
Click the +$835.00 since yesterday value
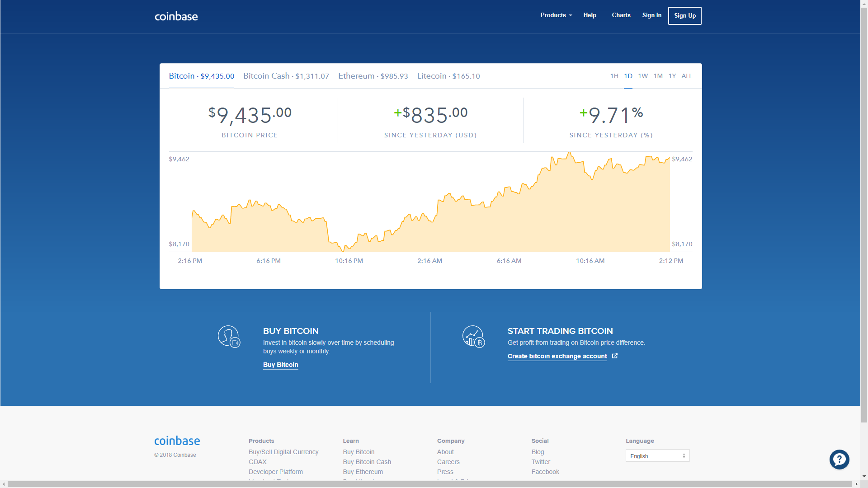[430, 115]
